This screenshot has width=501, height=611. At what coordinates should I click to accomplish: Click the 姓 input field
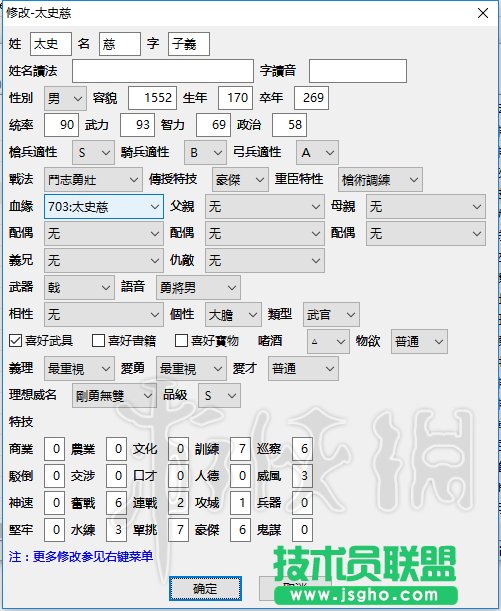(51, 44)
